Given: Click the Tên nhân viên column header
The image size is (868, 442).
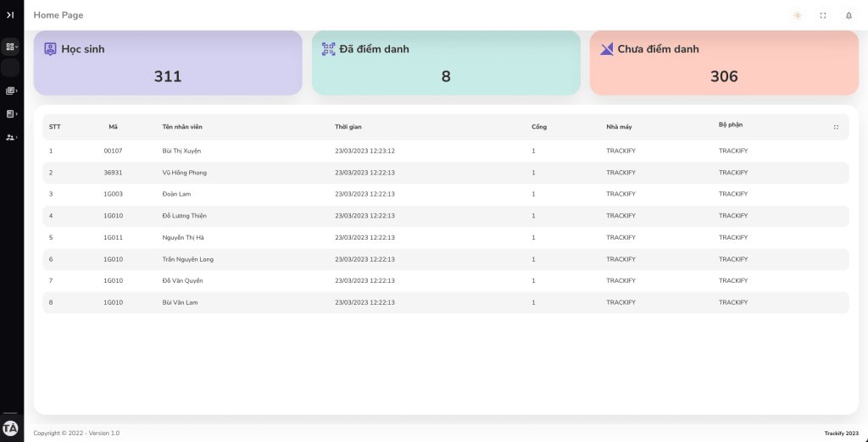Looking at the screenshot, I should pyautogui.click(x=182, y=127).
